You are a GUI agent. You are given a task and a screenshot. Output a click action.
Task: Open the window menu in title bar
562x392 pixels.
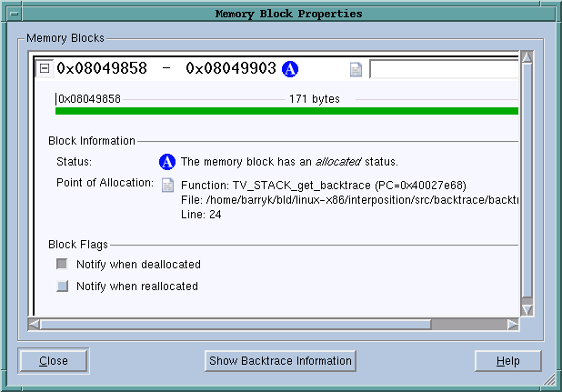[x=10, y=14]
